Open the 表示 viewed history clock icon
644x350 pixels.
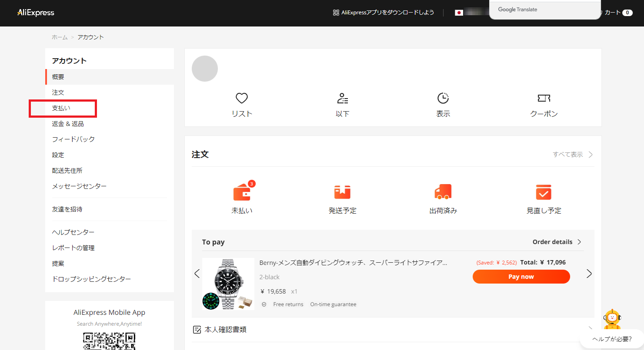(x=443, y=98)
